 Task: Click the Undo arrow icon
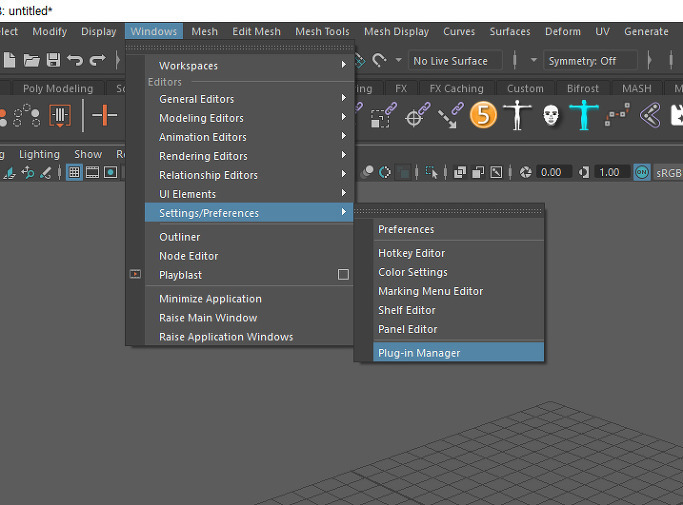click(75, 60)
